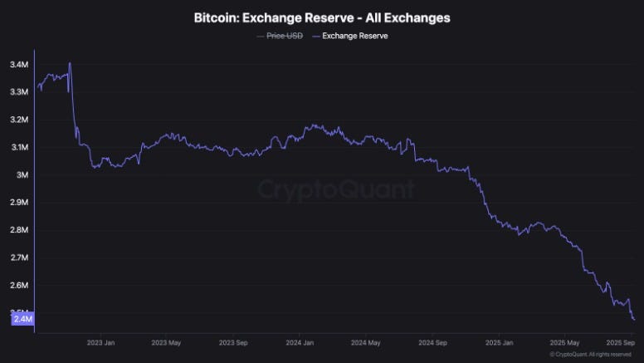Click the CryptoQuant watermark in chart center
The width and height of the screenshot is (644, 363).
[336, 189]
